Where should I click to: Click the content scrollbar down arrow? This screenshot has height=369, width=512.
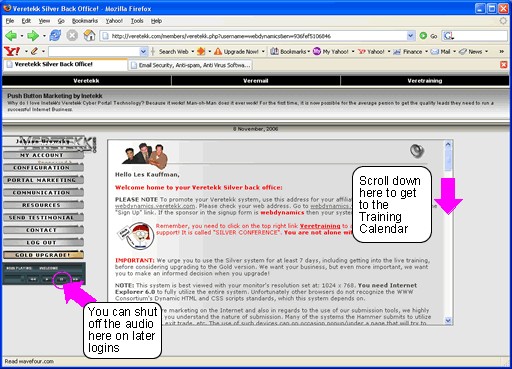(448, 321)
